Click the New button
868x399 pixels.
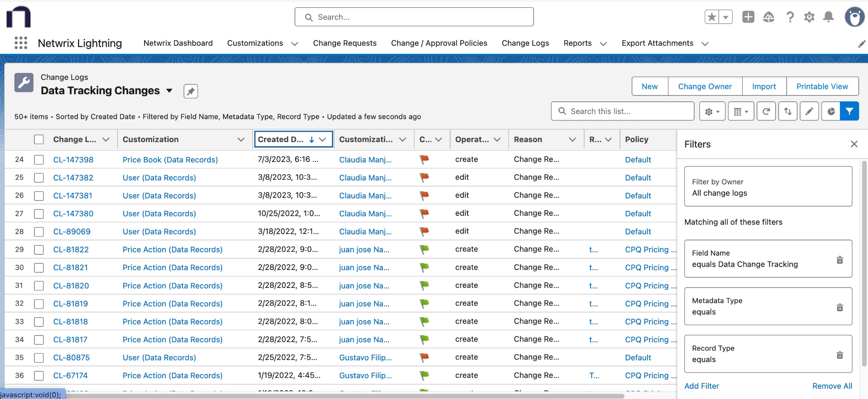point(649,86)
